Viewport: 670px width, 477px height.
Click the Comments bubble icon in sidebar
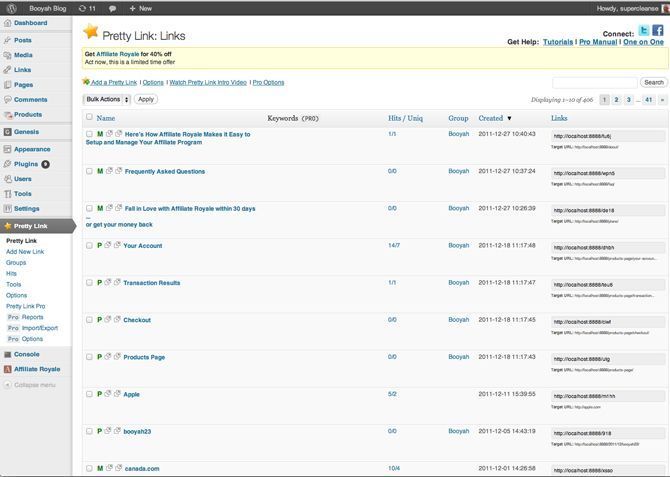pos(7,100)
